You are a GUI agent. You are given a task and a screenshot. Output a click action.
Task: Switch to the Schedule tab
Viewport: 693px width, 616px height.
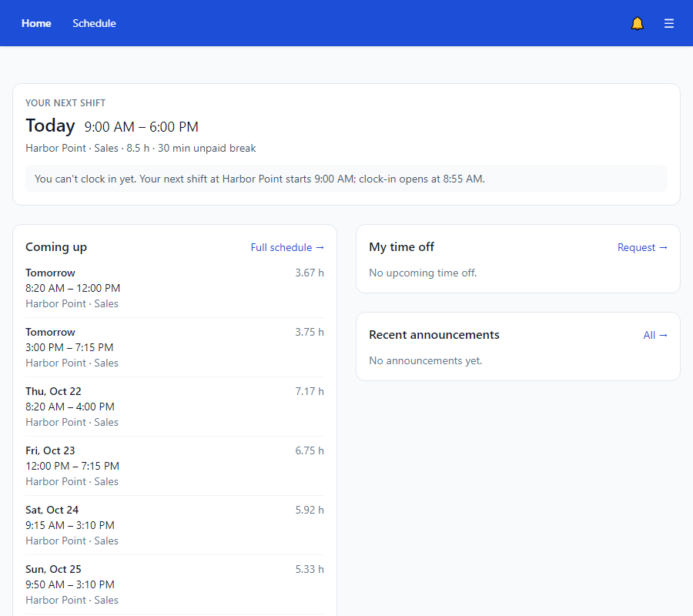click(x=94, y=23)
